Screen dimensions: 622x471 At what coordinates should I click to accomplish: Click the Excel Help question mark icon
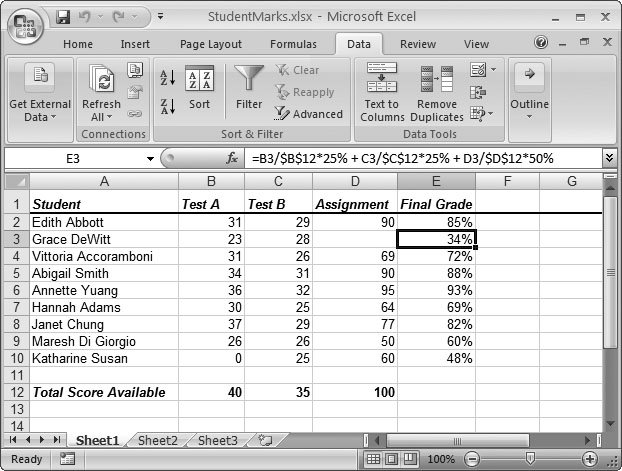click(541, 44)
